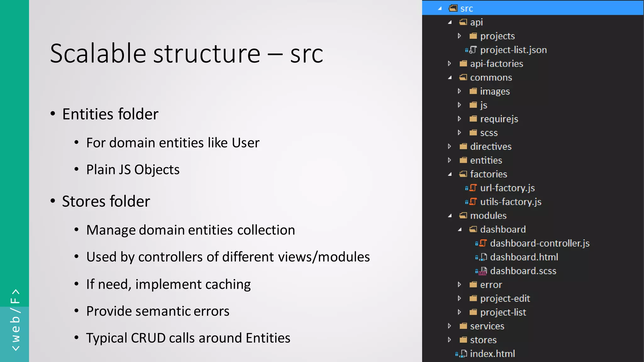The image size is (644, 362).
Task: Click the error folder icon
Action: pyautogui.click(x=473, y=285)
